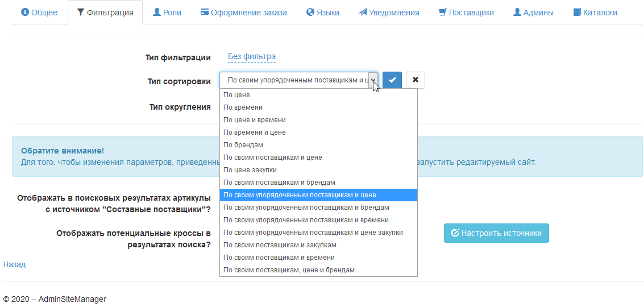Go to the Каталоги tab

(x=595, y=13)
